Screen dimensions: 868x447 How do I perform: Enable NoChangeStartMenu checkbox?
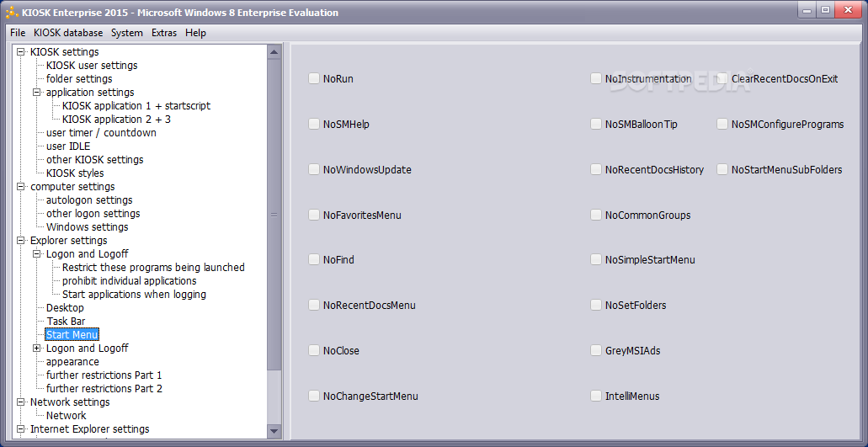tap(314, 396)
